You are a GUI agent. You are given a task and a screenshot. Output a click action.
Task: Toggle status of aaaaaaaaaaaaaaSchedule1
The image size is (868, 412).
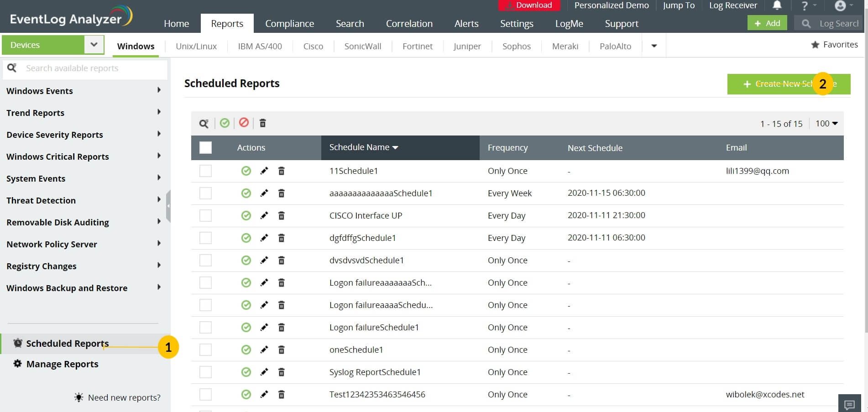click(x=246, y=193)
